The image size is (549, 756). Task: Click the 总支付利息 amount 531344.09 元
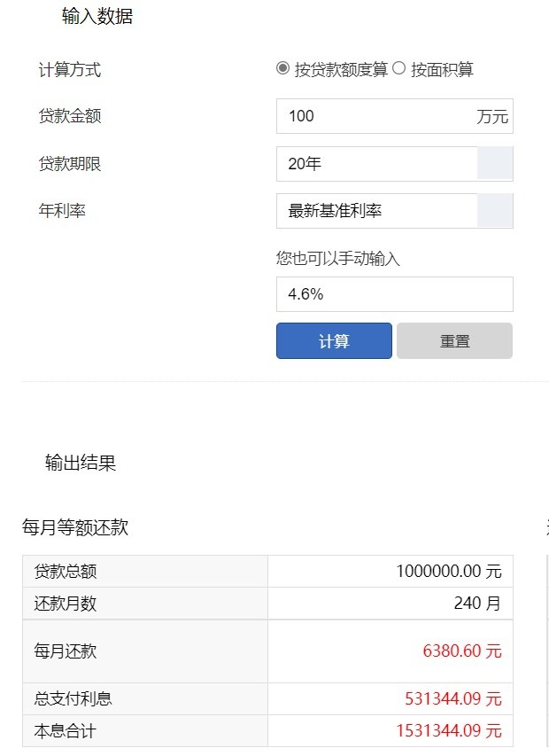[x=453, y=698]
